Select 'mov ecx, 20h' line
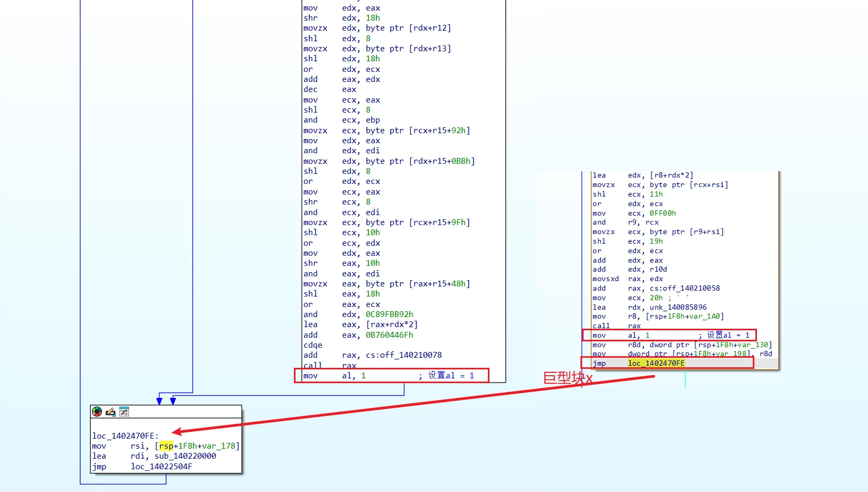This screenshot has height=492, width=868. click(627, 298)
